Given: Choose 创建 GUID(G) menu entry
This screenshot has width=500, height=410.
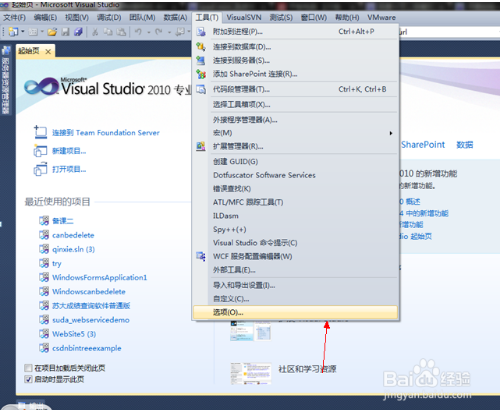Looking at the screenshot, I should pyautogui.click(x=295, y=162).
